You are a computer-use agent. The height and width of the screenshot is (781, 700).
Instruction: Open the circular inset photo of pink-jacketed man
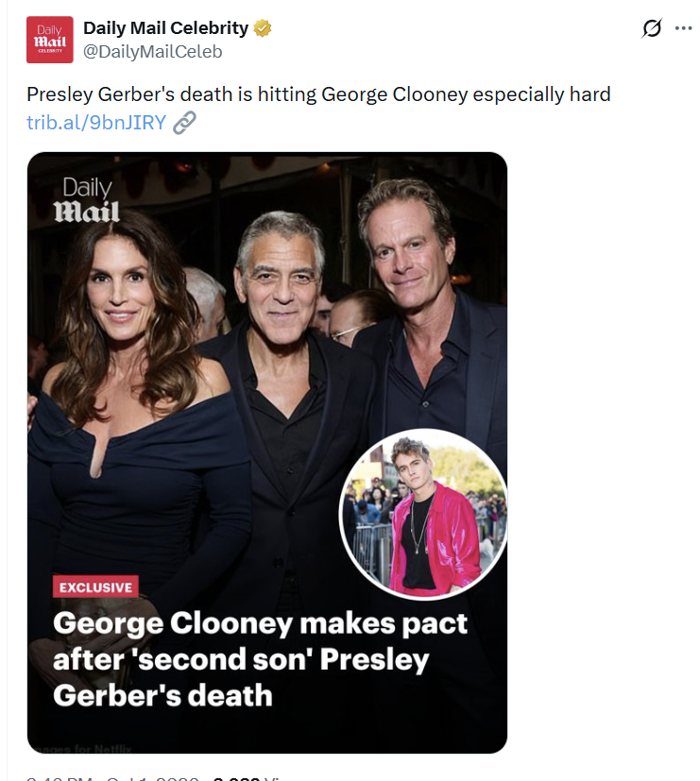(423, 514)
